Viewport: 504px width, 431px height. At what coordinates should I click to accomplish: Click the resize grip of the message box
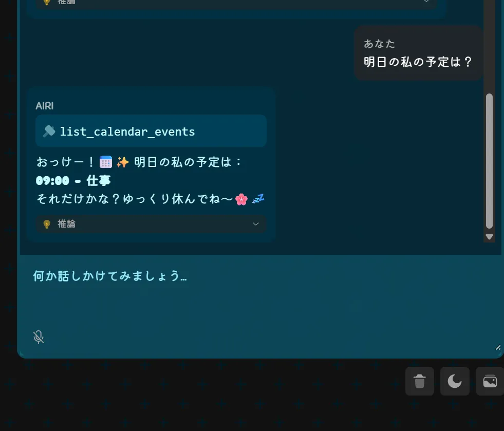pos(498,347)
